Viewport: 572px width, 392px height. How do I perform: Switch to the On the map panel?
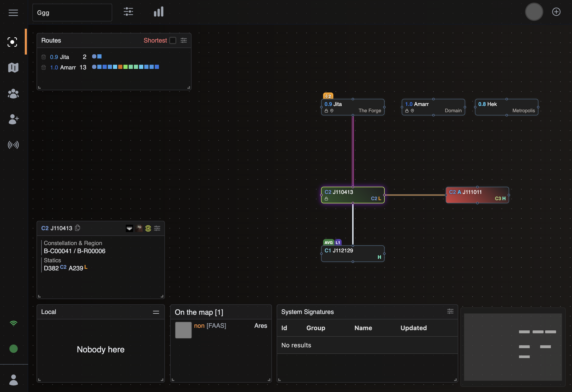click(x=199, y=312)
